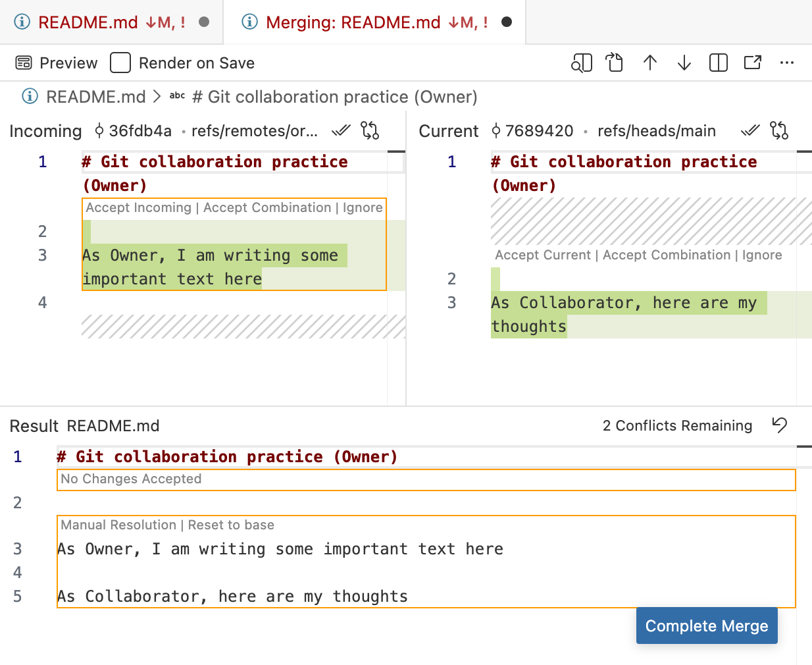Viewport: 812px width, 665px height.
Task: Click Accept Combination in the Current pane
Action: coord(667,255)
